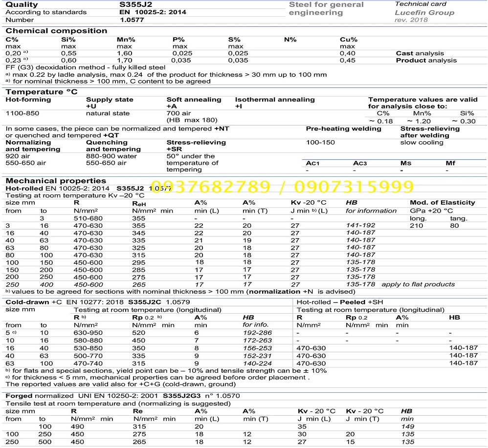Select the Product analysis row label
This screenshot has height=448, width=488.
tap(426, 61)
